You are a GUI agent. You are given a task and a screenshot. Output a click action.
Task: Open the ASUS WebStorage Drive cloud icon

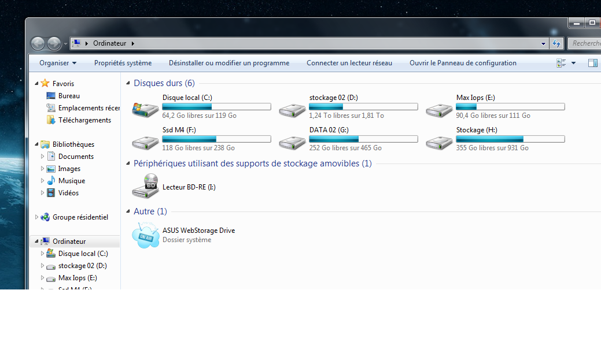tap(145, 235)
